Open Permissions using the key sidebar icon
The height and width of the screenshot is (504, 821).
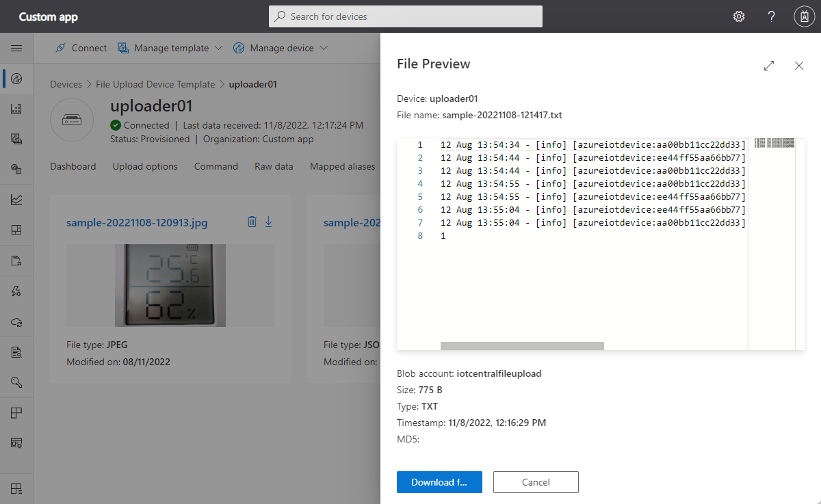tap(16, 382)
